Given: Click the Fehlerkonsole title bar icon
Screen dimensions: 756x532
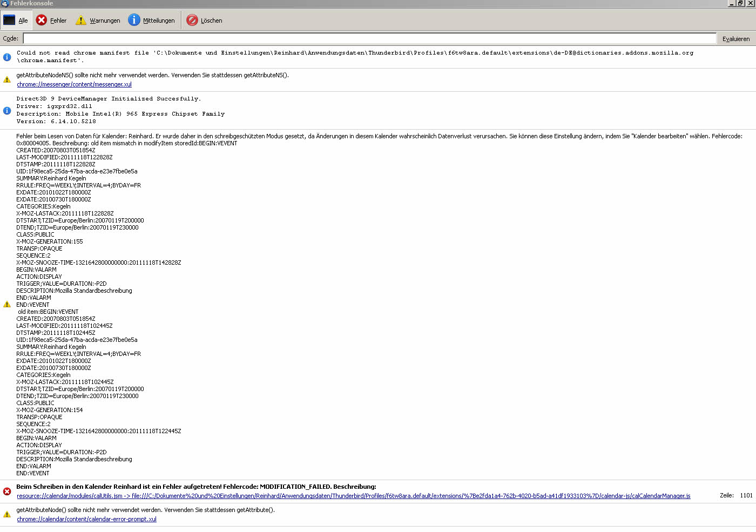Looking at the screenshot, I should click(x=5, y=4).
